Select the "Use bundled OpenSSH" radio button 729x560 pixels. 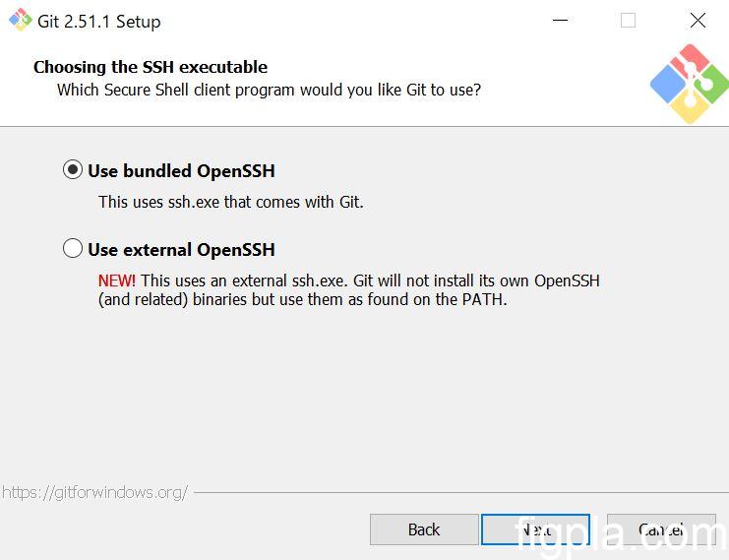[x=73, y=170]
